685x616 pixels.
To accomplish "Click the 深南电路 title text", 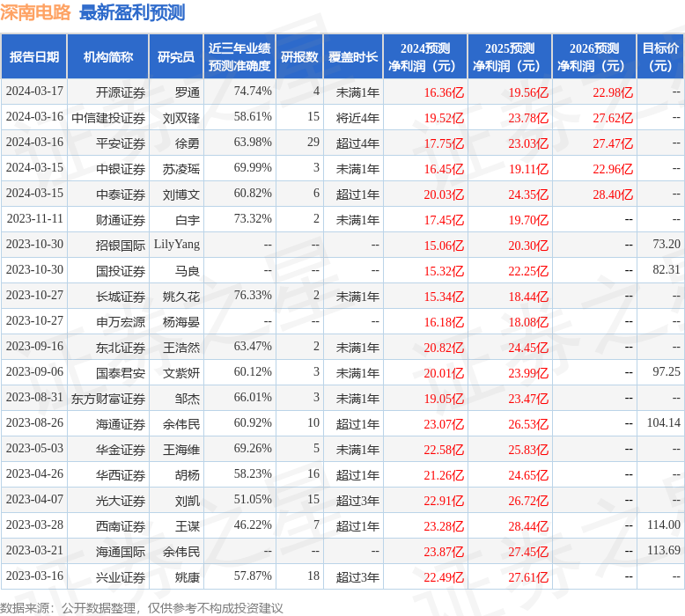I will click(x=35, y=12).
